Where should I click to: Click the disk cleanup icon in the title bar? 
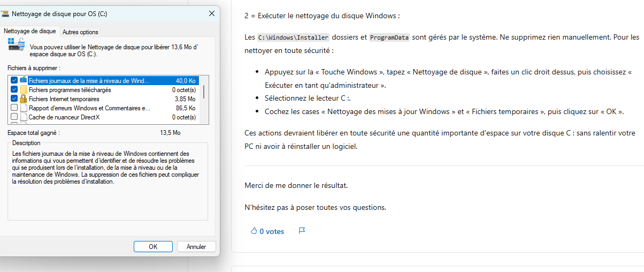pos(4,14)
